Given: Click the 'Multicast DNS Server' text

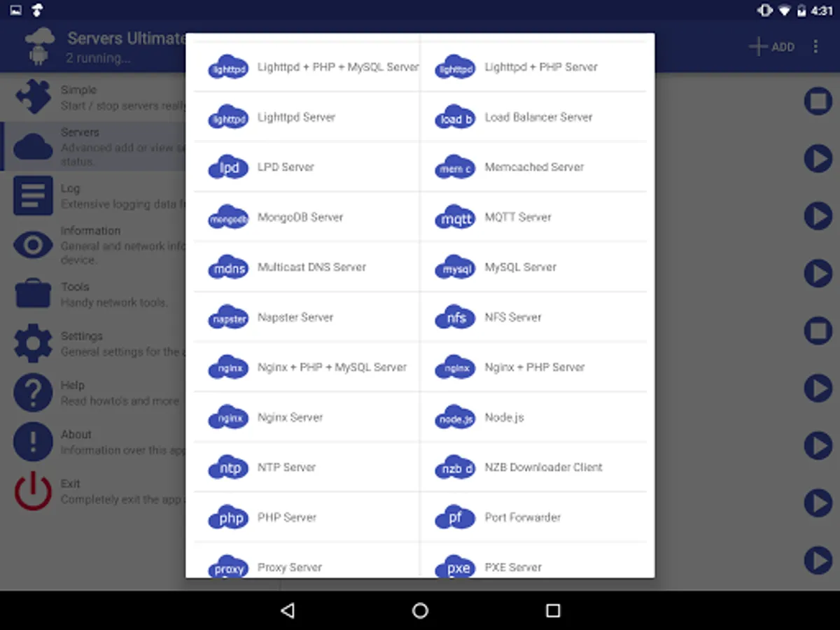Looking at the screenshot, I should point(311,267).
